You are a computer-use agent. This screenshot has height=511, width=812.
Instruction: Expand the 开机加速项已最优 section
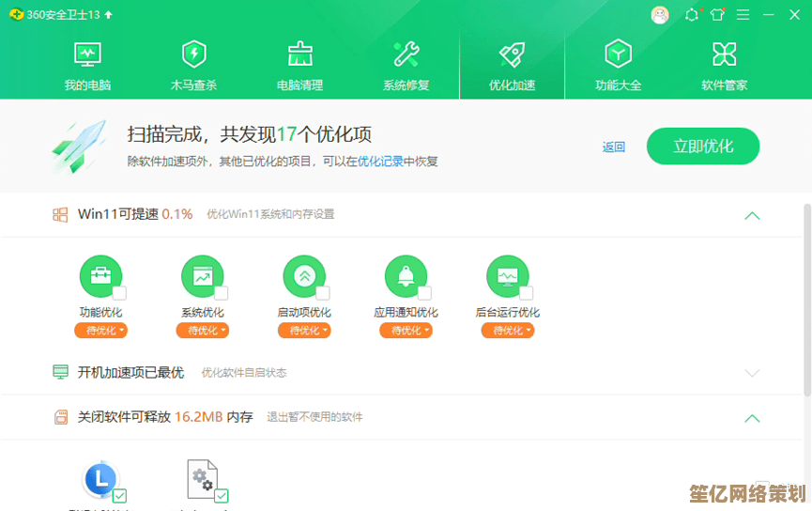point(752,373)
